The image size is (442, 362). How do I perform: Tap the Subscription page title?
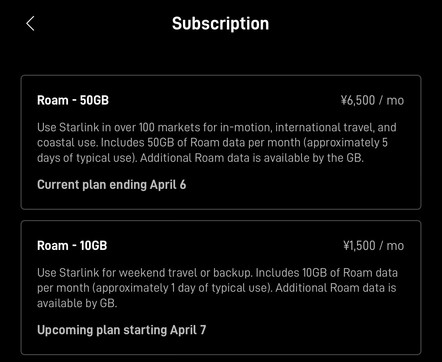tap(220, 24)
